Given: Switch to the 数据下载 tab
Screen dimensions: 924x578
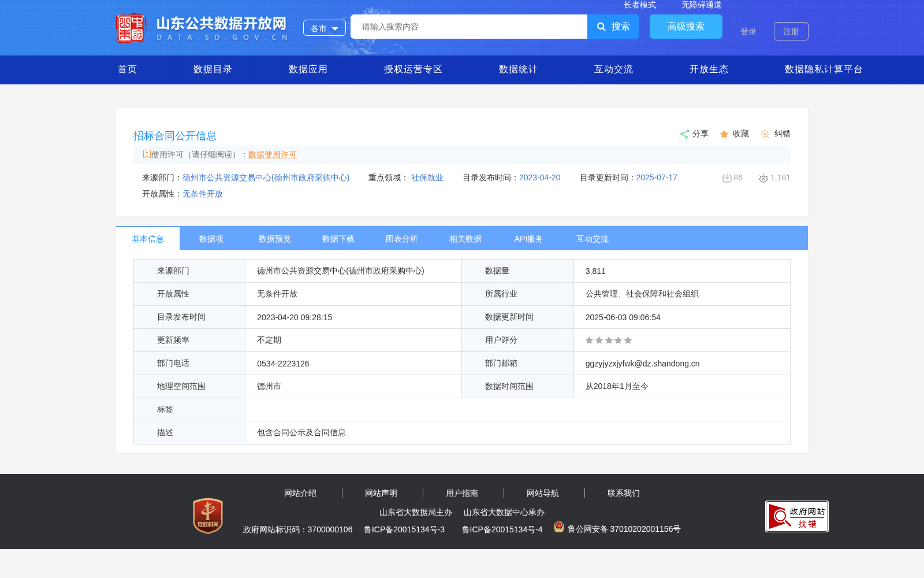Looking at the screenshot, I should (338, 239).
